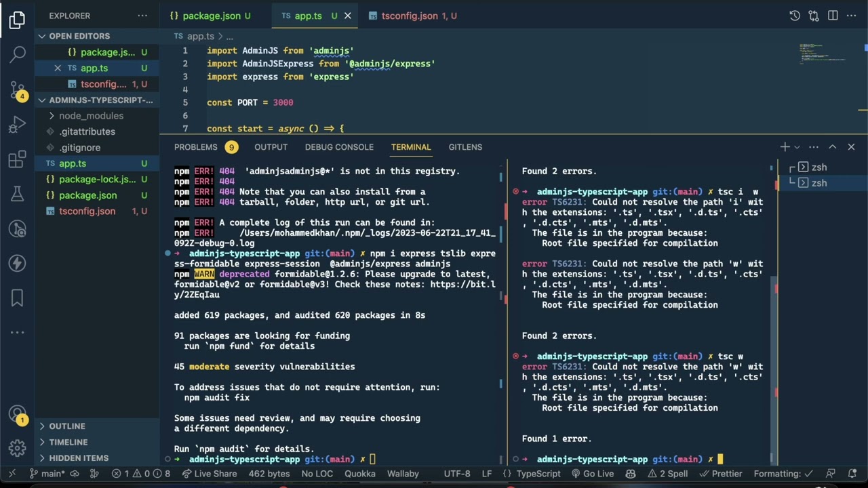Image resolution: width=868 pixels, height=488 pixels.
Task: Open terminal launch profile dropdown arrow
Action: pos(797,147)
